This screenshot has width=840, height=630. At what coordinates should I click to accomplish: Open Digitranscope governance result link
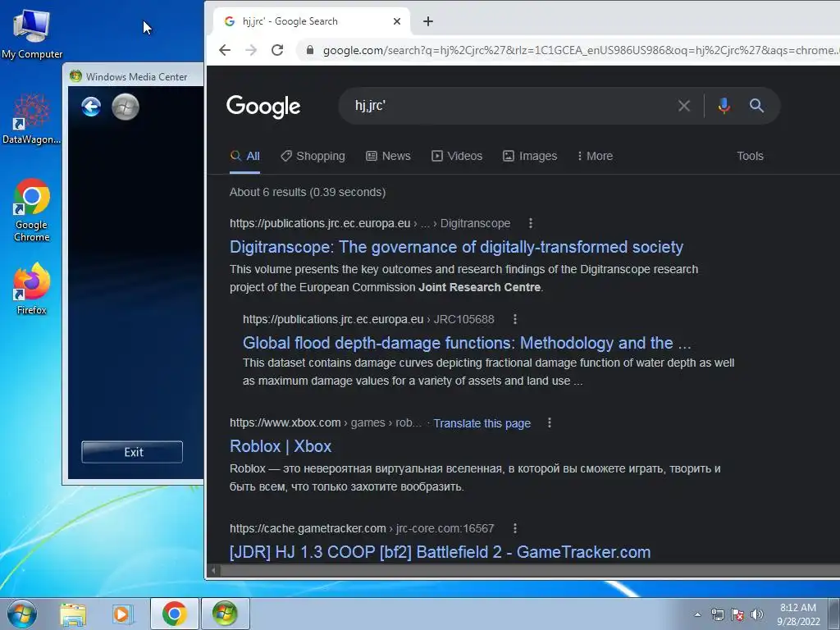[456, 247]
